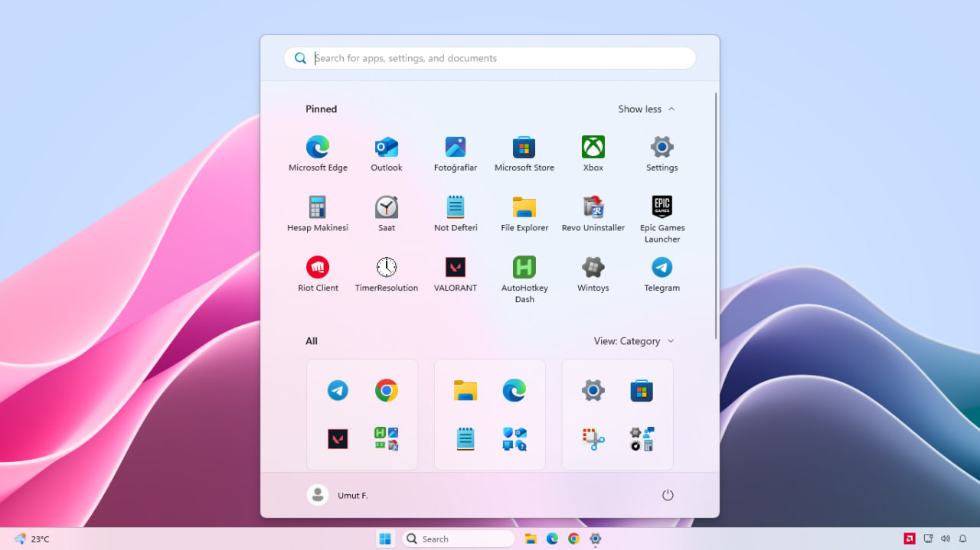Open TimerResolution app
This screenshot has width=980, height=550.
pos(387,275)
